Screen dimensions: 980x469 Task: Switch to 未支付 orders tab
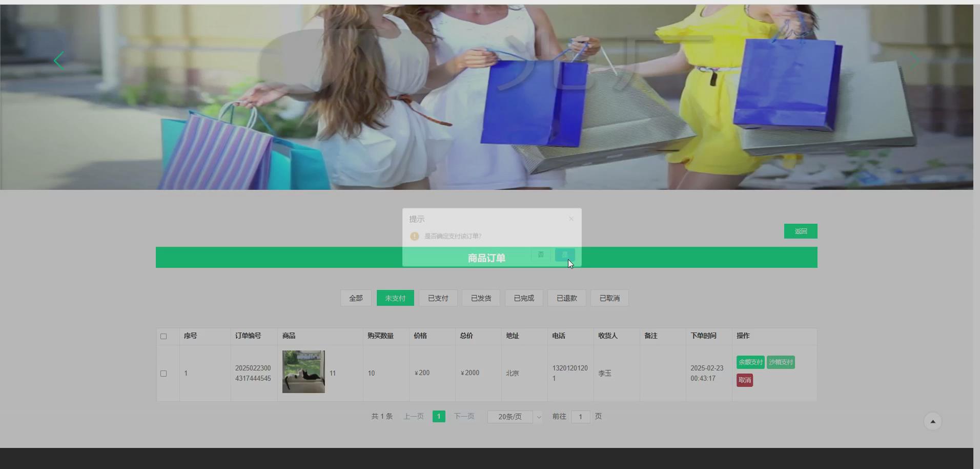pos(395,298)
